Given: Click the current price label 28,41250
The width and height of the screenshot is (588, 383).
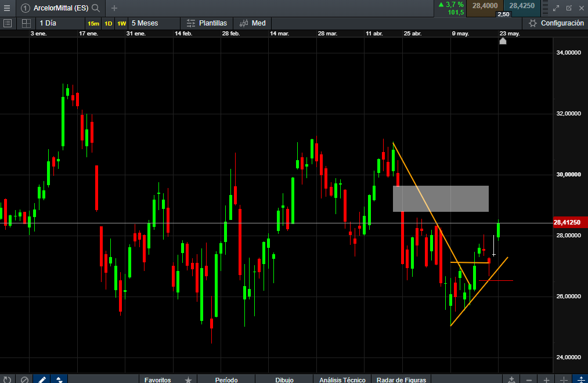Looking at the screenshot, I should click(x=569, y=223).
